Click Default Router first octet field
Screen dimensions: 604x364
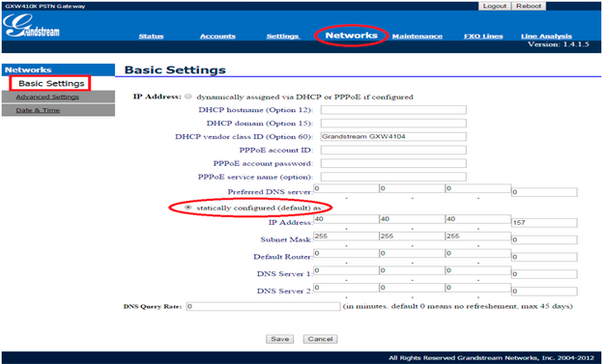pyautogui.click(x=346, y=254)
